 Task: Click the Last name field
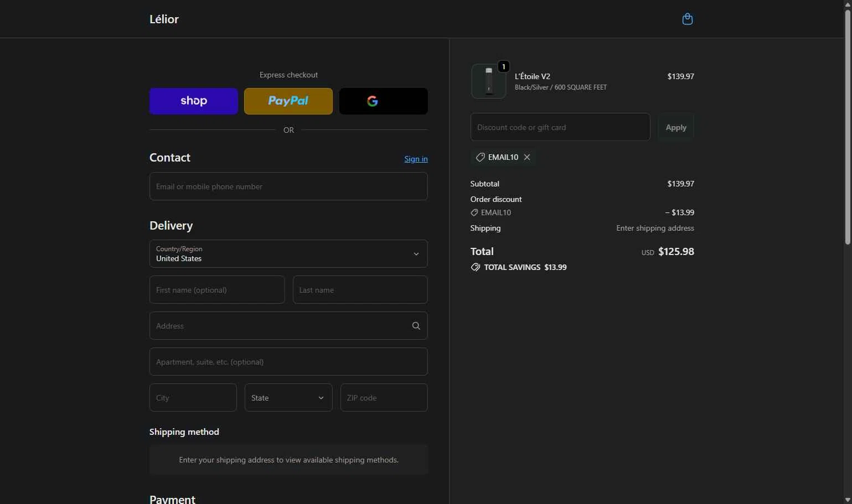point(360,290)
